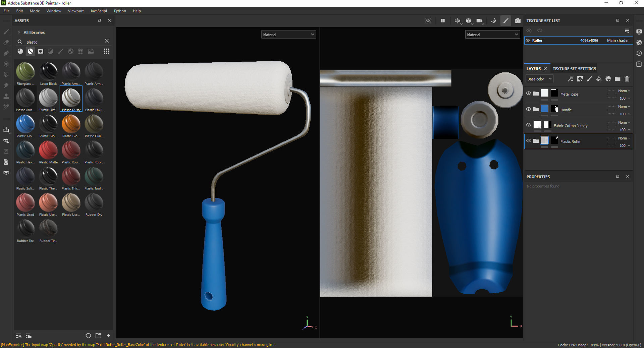Viewport: 644px width, 348px height.
Task: Click the pause engine icon in toolbar
Action: pos(443,21)
